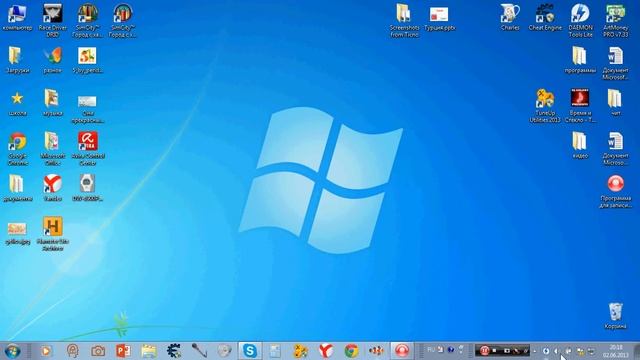Click the disc icon on the taskbar
Image resolution: width=640 pixels, height=360 pixels.
pos(224,351)
